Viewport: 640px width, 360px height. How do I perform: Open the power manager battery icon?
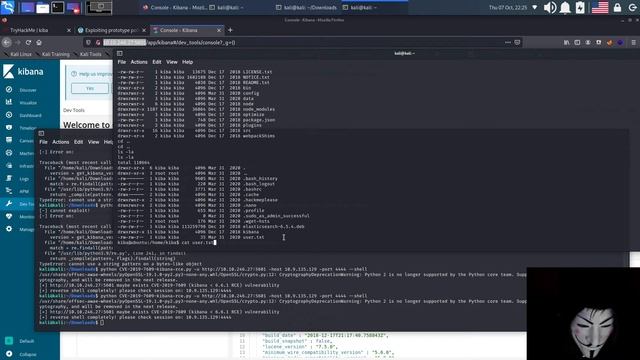pos(580,7)
